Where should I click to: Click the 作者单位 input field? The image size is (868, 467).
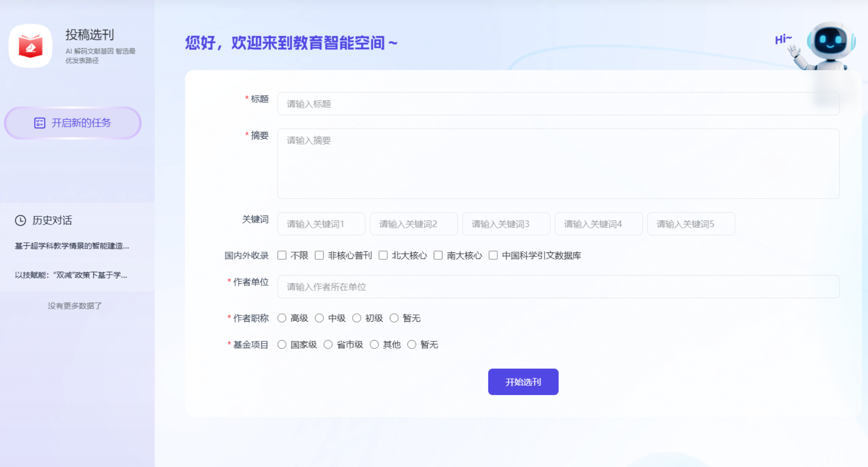click(558, 287)
